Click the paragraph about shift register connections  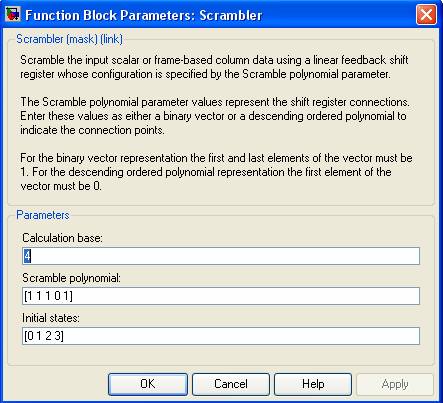pyautogui.click(x=215, y=116)
